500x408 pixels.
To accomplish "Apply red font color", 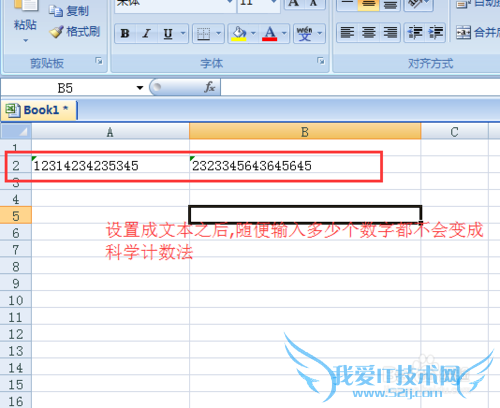I will tap(270, 33).
